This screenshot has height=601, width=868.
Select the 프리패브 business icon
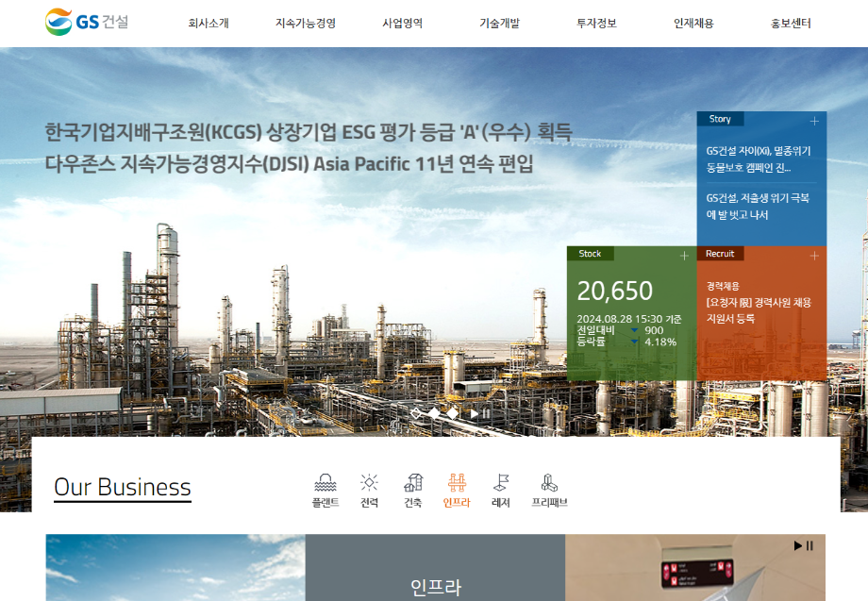[x=549, y=491]
